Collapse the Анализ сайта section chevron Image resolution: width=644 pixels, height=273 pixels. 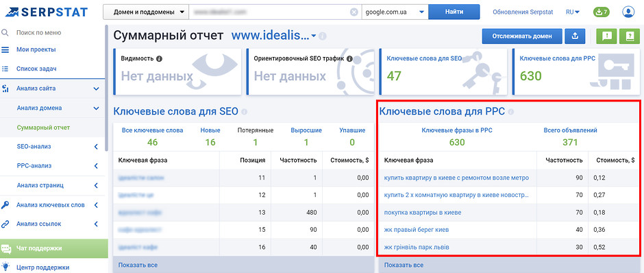click(x=96, y=88)
